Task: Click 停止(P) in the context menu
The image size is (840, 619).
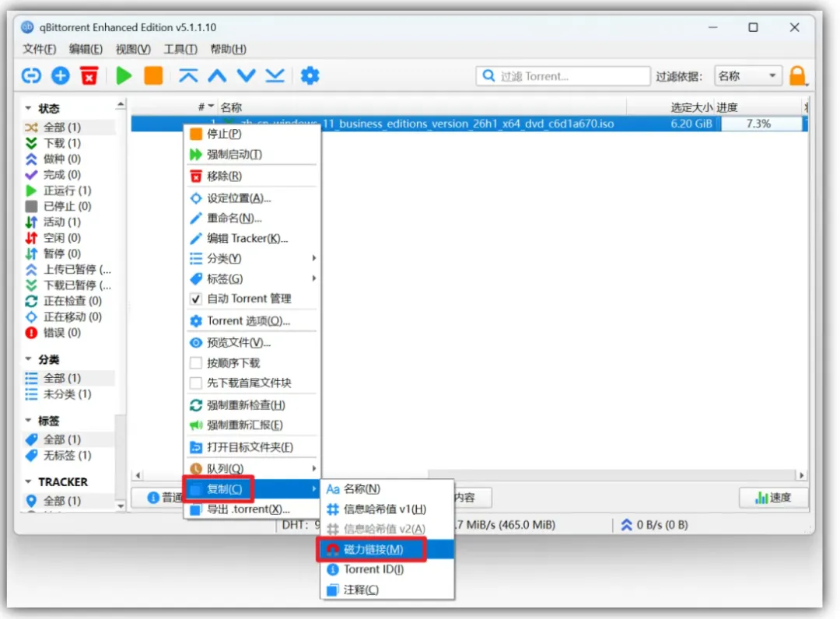Action: 251,134
